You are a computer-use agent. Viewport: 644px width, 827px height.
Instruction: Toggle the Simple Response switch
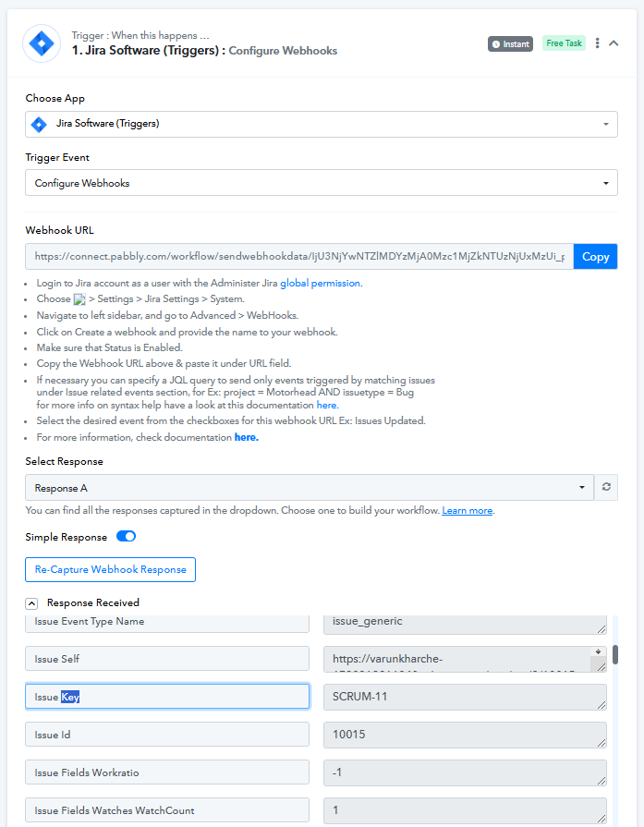(x=126, y=536)
